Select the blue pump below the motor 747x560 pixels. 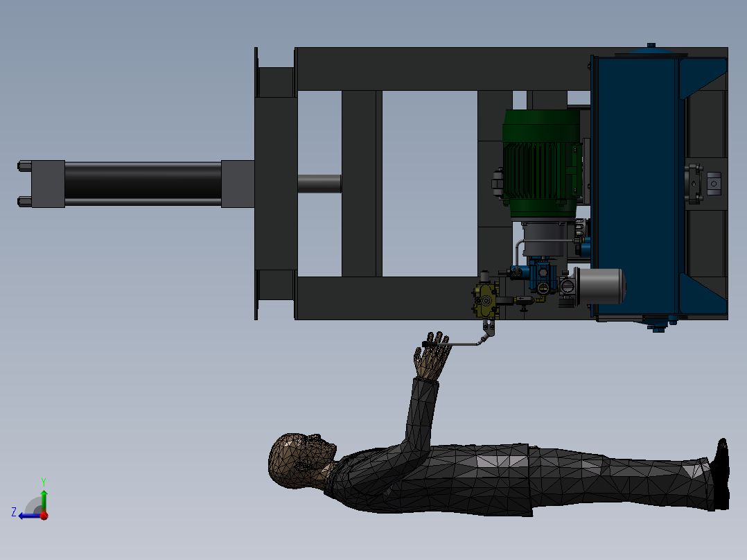pyautogui.click(x=543, y=276)
